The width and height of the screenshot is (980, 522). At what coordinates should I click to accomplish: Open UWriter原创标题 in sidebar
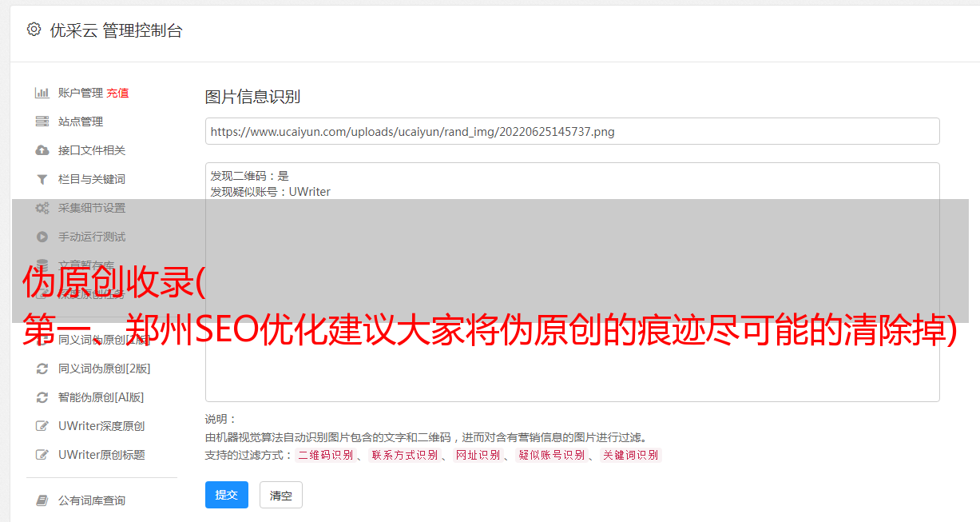(101, 455)
